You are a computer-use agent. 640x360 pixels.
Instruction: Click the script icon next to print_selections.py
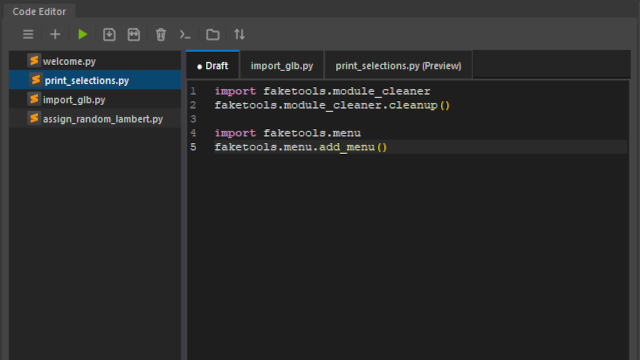(x=36, y=80)
